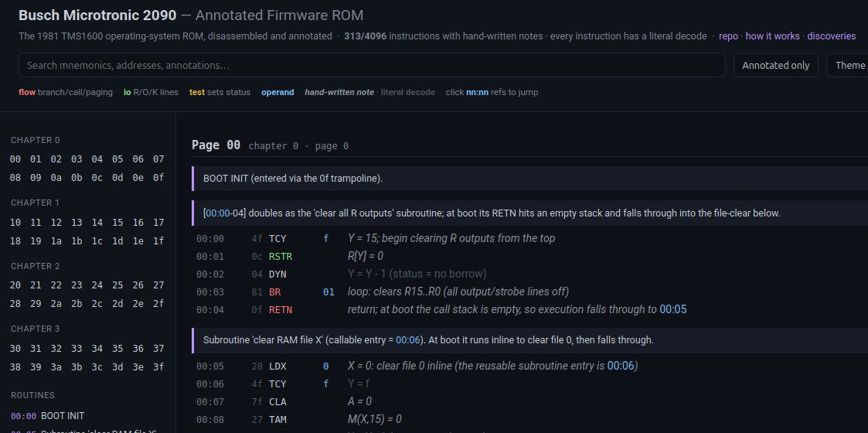Open page 2a
Screen dimensions: 868x433
(56, 303)
